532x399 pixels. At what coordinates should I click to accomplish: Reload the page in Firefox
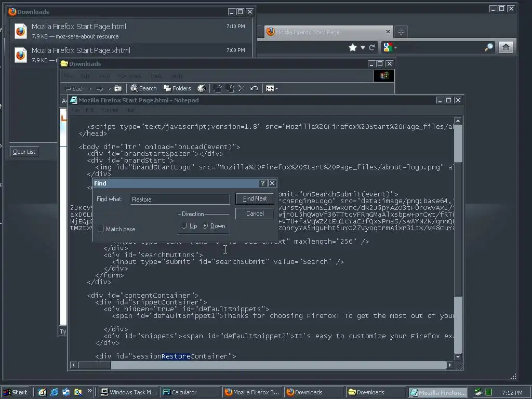click(x=372, y=47)
